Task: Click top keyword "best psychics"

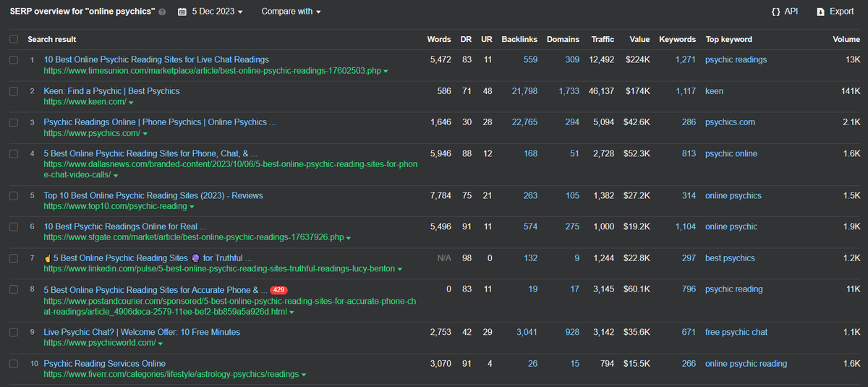Action: coord(730,258)
